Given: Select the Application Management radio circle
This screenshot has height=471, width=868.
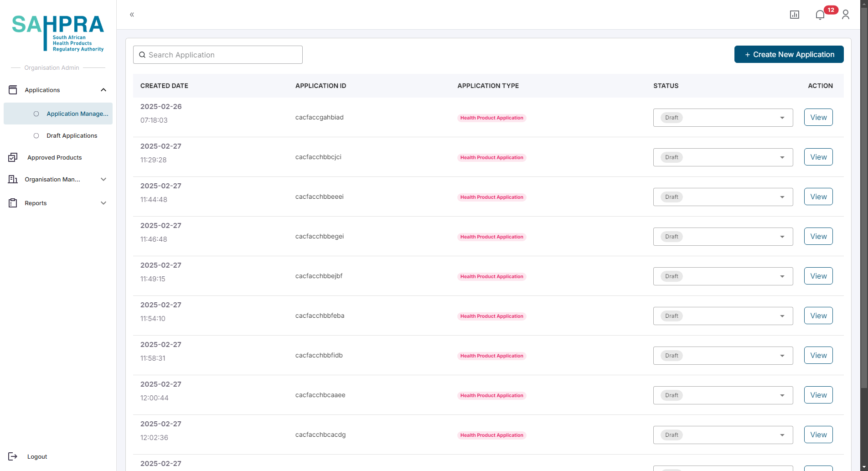Looking at the screenshot, I should 36,114.
